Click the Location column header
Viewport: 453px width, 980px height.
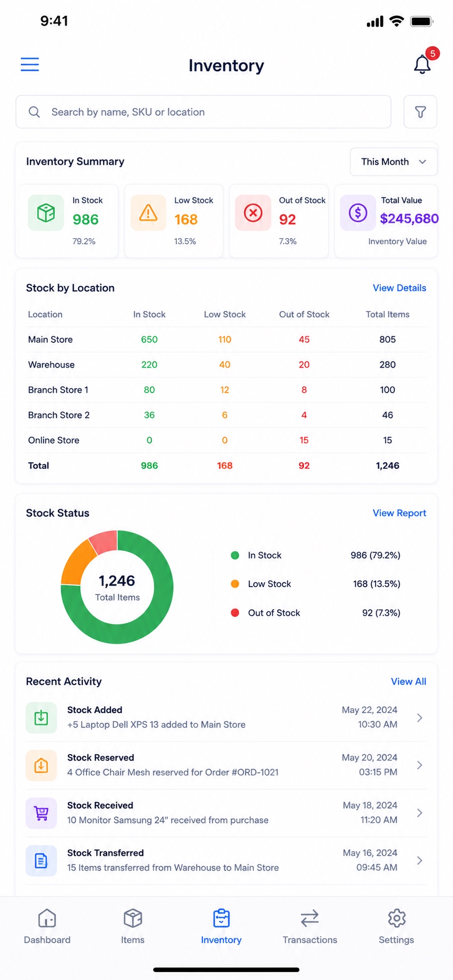click(x=45, y=315)
